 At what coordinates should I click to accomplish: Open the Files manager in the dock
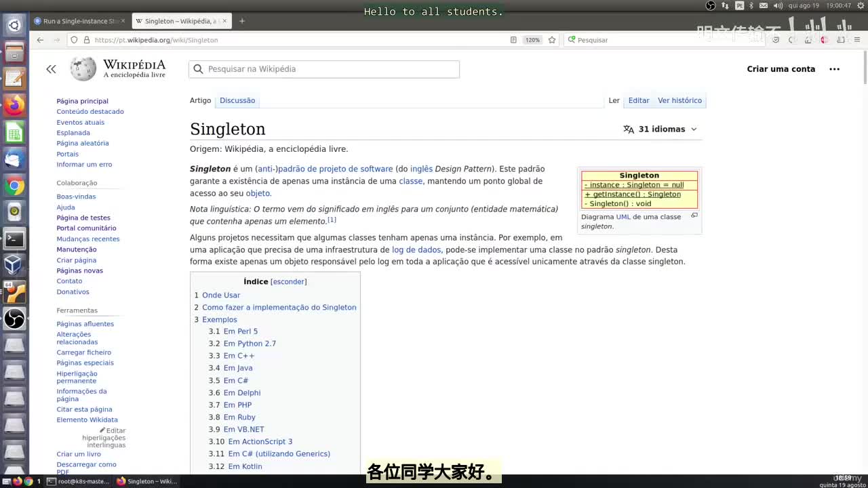click(x=14, y=52)
